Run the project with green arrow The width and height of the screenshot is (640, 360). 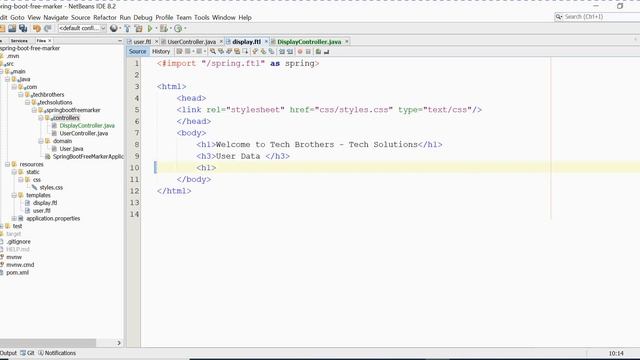coord(149,28)
